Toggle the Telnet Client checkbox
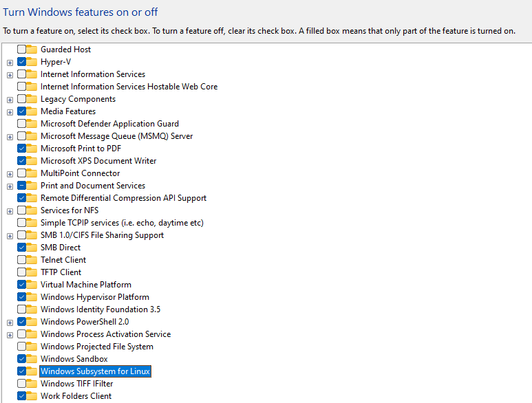Screen dimensions: 532x403 (x=22, y=260)
